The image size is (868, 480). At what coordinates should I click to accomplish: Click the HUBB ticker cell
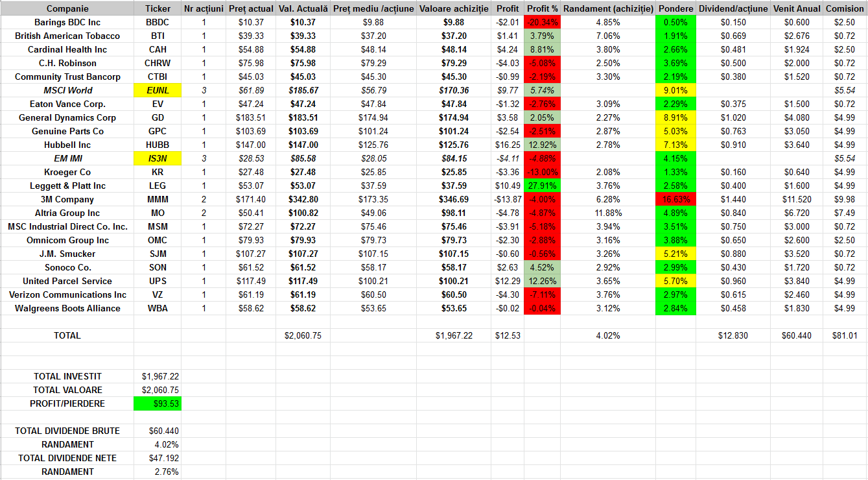tap(158, 145)
